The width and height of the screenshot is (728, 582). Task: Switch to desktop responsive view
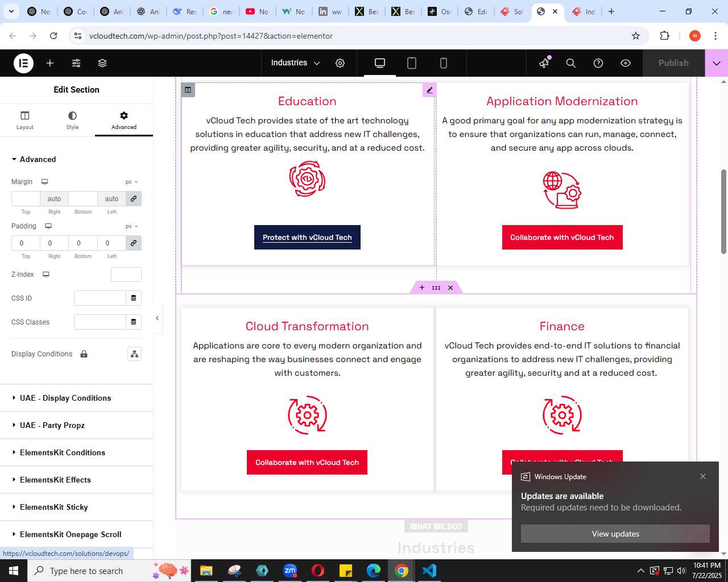380,63
